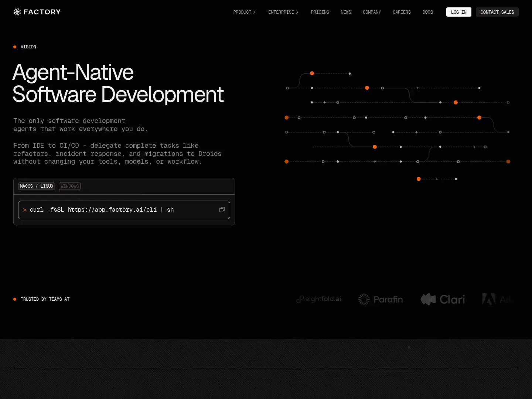Click the 'agents that work everywhere you do.' text
This screenshot has width=532, height=399.
pyautogui.click(x=81, y=129)
